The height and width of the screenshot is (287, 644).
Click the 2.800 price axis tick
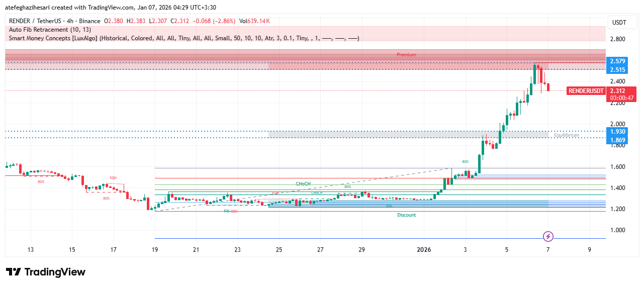click(617, 39)
